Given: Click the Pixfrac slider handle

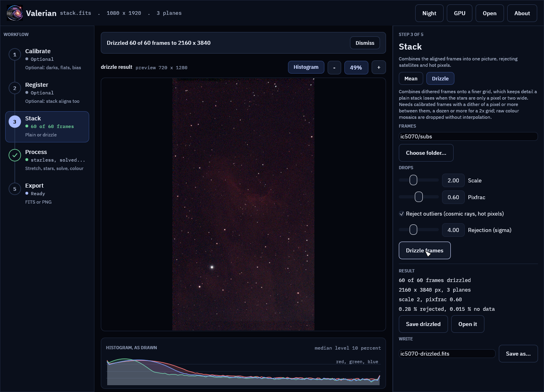Looking at the screenshot, I should 418,197.
